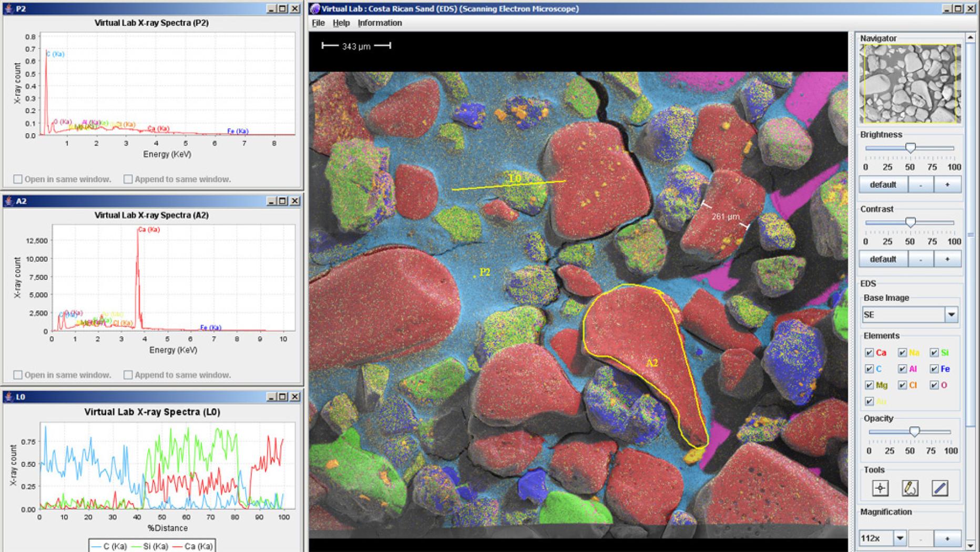Toggle the Fe element checkbox
This screenshot has height=552, width=980.
coord(934,369)
